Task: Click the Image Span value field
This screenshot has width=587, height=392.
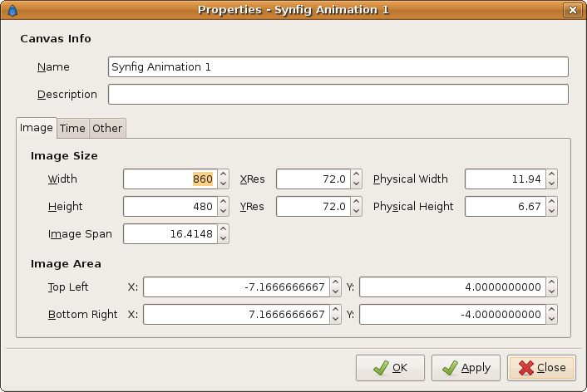Action: [170, 233]
